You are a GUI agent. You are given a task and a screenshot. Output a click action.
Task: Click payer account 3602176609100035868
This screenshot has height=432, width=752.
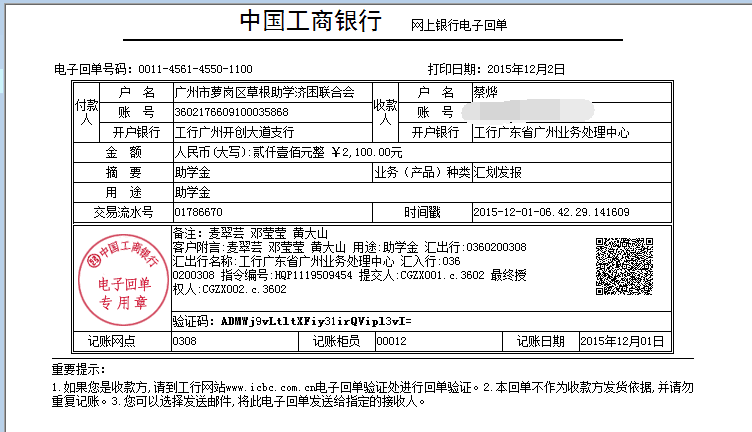pyautogui.click(x=232, y=112)
